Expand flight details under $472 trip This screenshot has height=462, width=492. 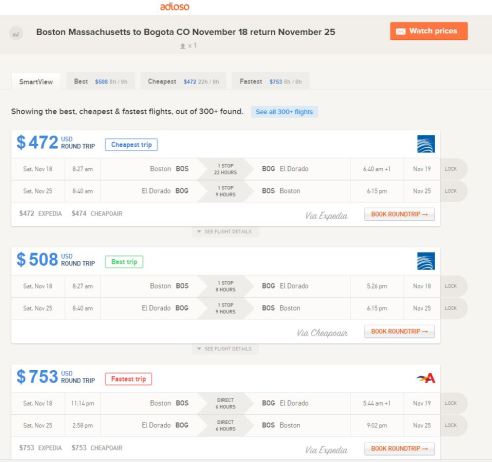225,231
